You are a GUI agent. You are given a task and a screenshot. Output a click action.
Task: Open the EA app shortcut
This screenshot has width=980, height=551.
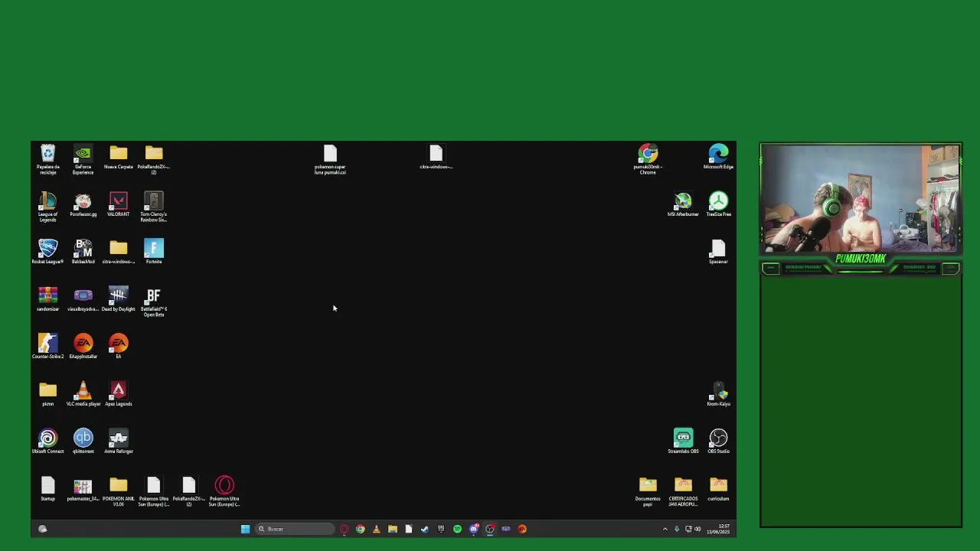[118, 347]
